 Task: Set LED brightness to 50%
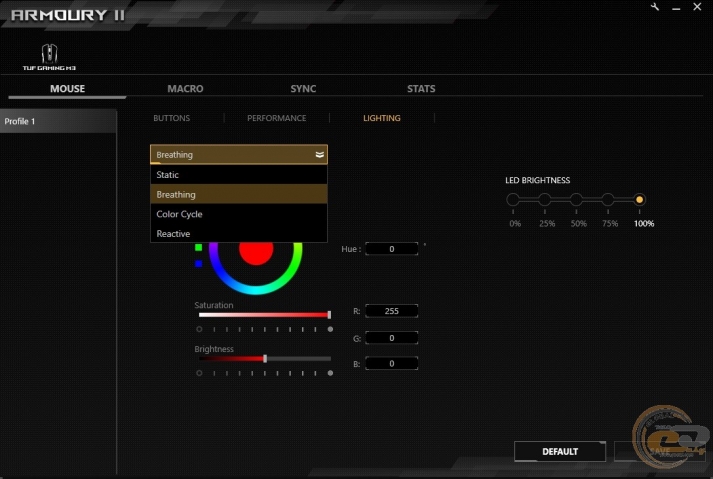coord(576,199)
